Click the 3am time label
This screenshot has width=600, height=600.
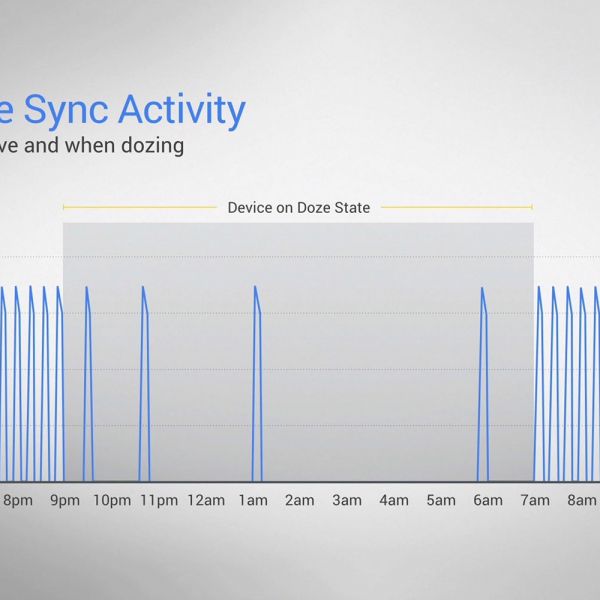tap(346, 500)
